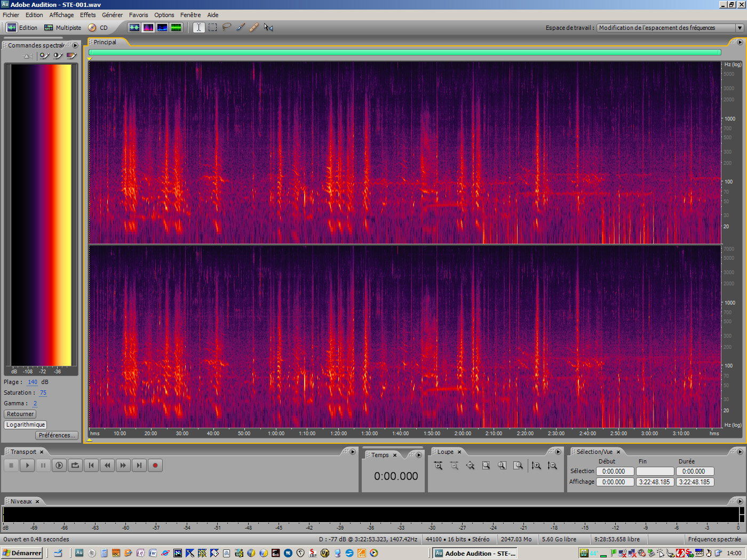Edit the Saturation value of 75

click(43, 393)
